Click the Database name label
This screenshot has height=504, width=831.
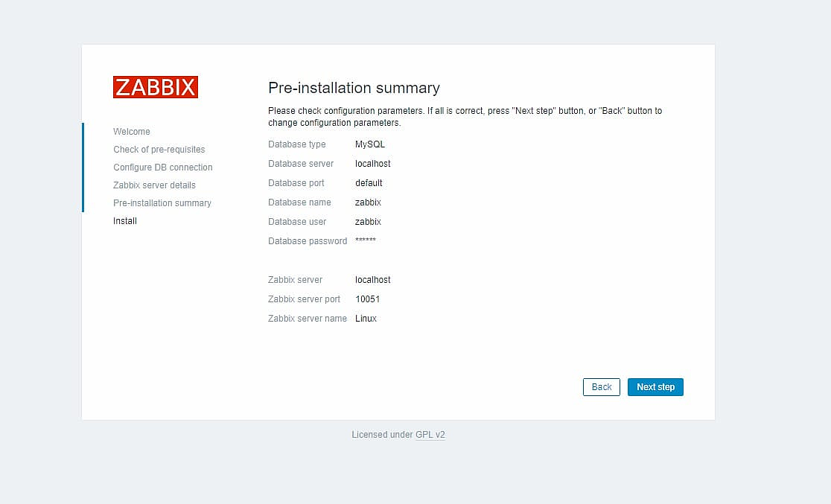(299, 202)
